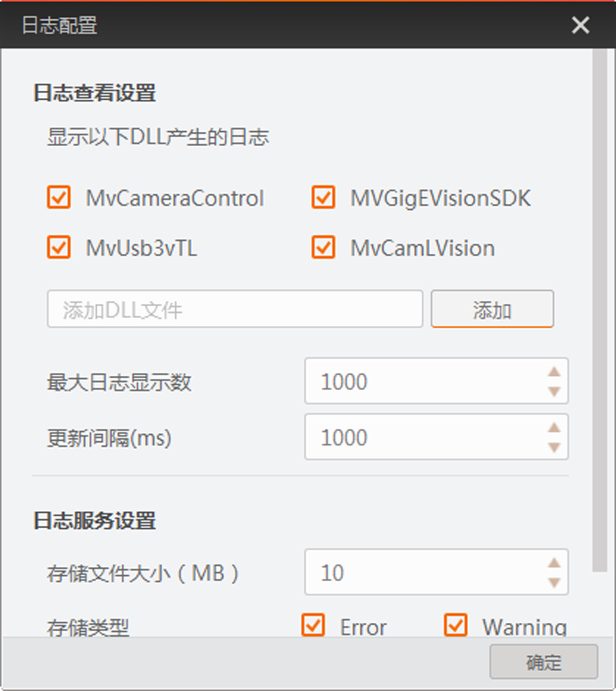Screen dimensions: 616x691
Task: Increase 存储文件大小 with up arrow
Action: (554, 563)
